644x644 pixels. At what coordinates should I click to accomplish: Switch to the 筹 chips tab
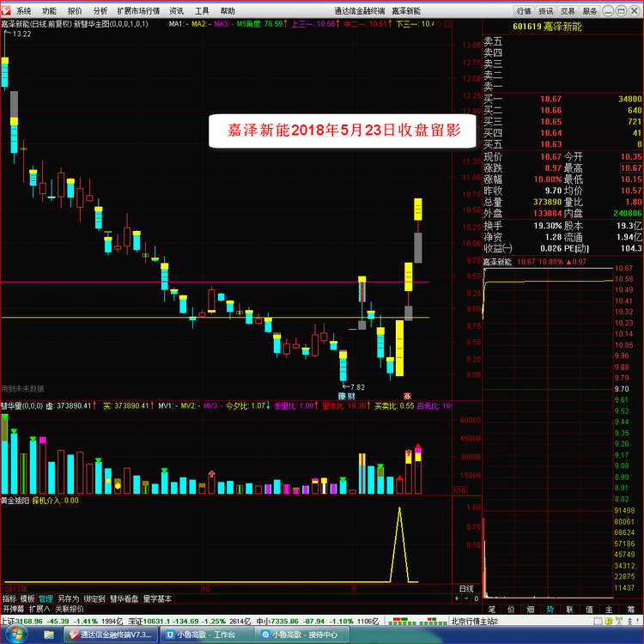point(630,610)
